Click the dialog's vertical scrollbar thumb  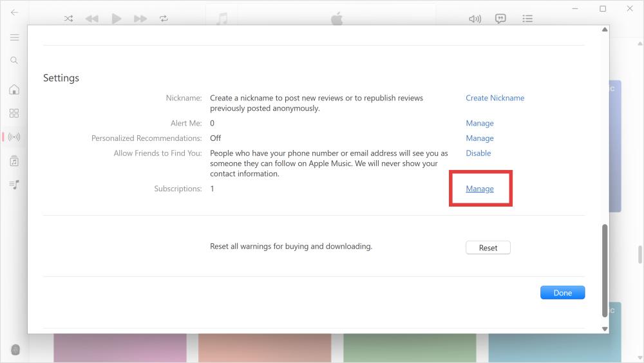coord(605,271)
